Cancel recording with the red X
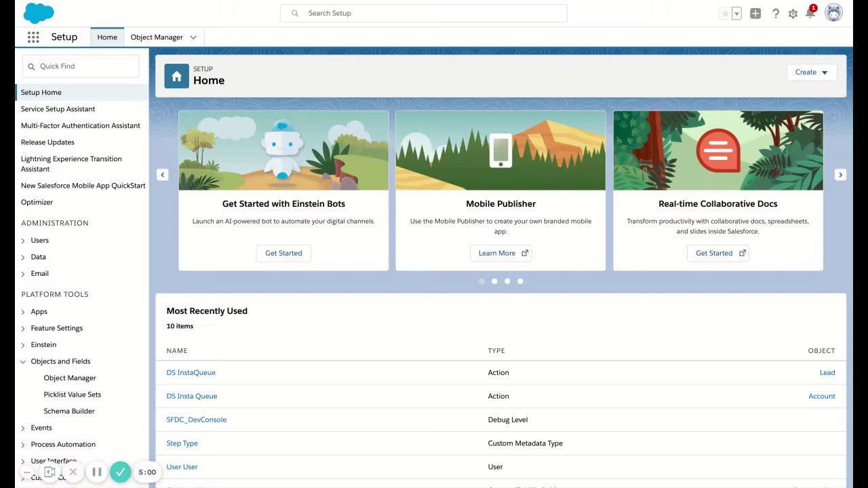The width and height of the screenshot is (868, 488). click(73, 472)
